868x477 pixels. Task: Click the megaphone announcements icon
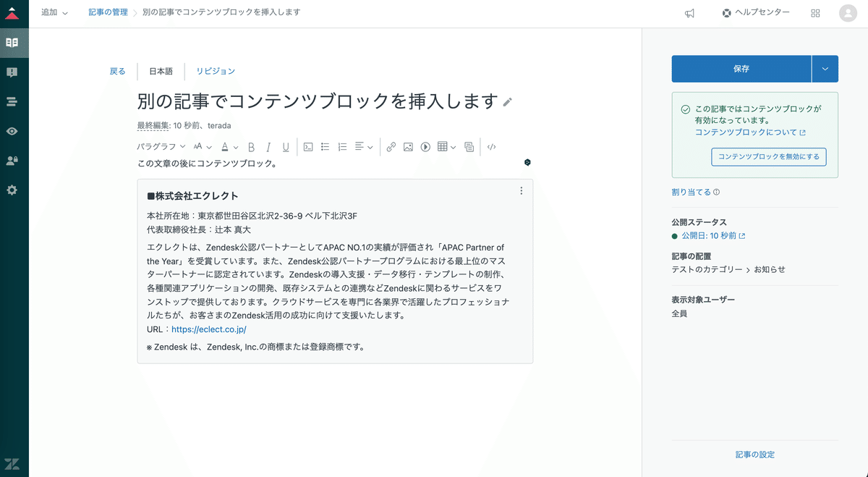point(690,13)
